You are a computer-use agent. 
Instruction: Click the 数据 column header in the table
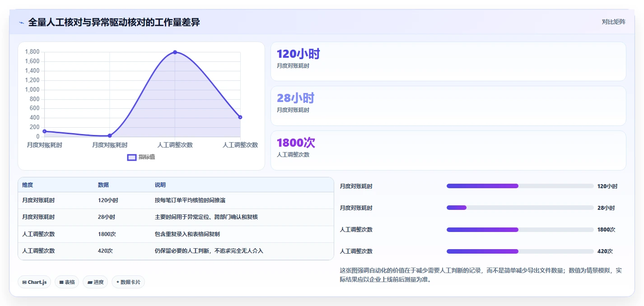pyautogui.click(x=103, y=185)
